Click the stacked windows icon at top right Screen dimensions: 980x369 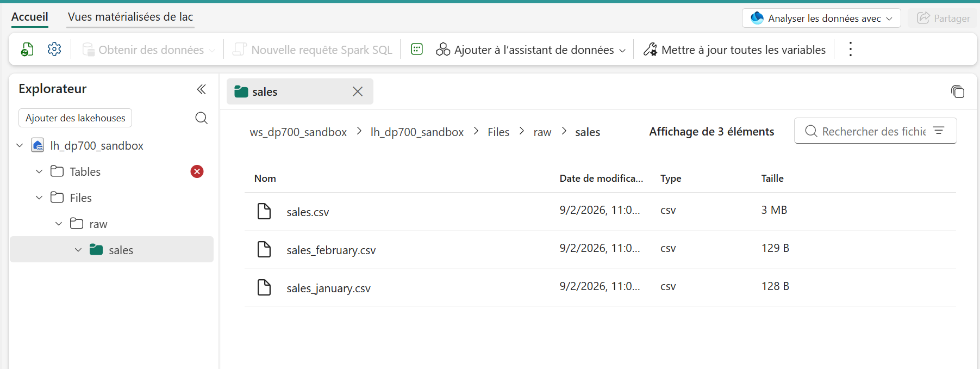pyautogui.click(x=957, y=91)
